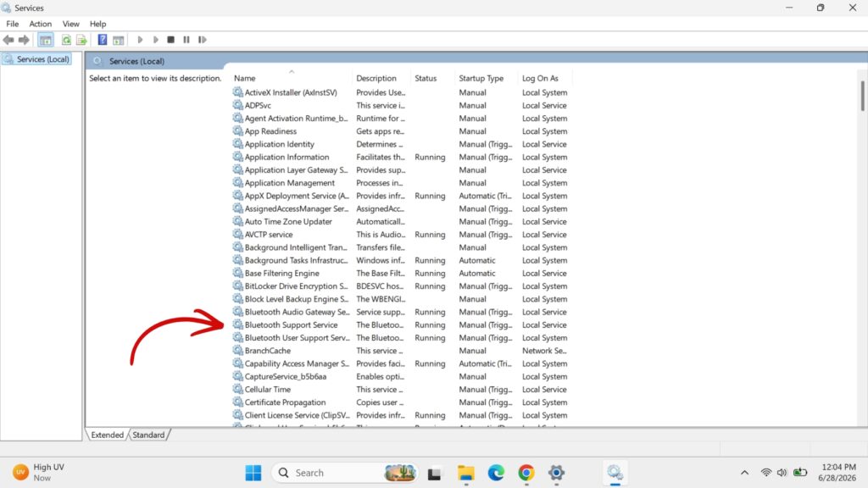Select the Cellular Time service

[x=401, y=390]
